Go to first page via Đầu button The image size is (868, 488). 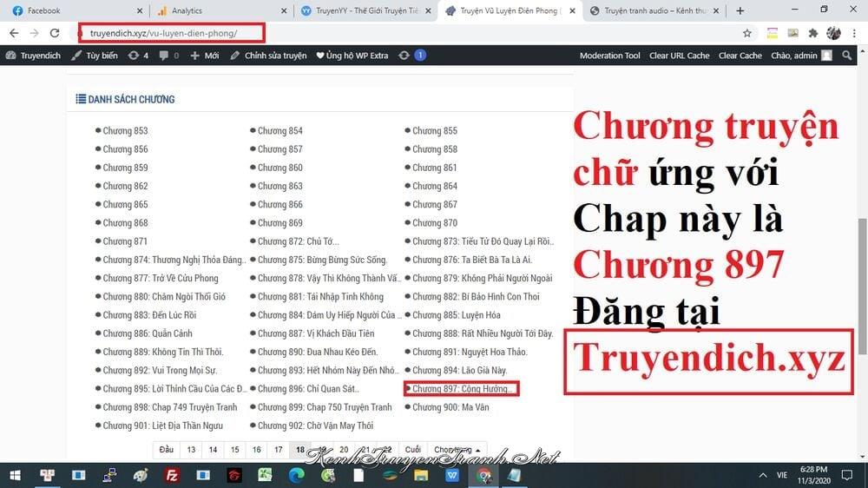point(166,450)
